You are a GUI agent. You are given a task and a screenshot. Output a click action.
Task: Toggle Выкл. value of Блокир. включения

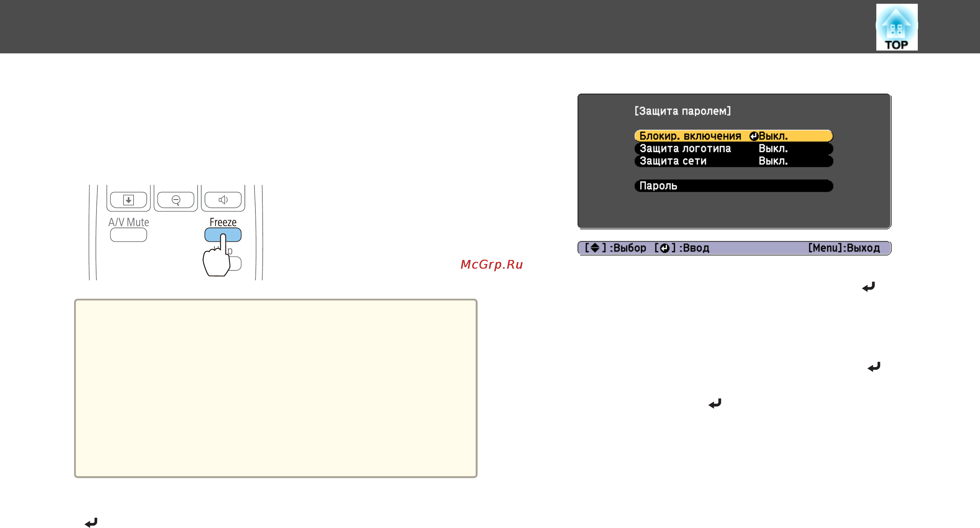tap(773, 136)
